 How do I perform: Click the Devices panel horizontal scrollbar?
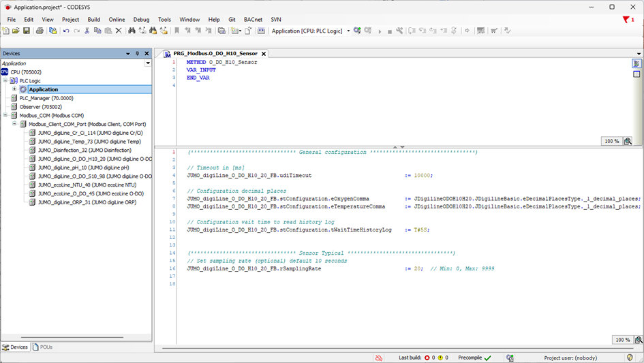point(72,337)
